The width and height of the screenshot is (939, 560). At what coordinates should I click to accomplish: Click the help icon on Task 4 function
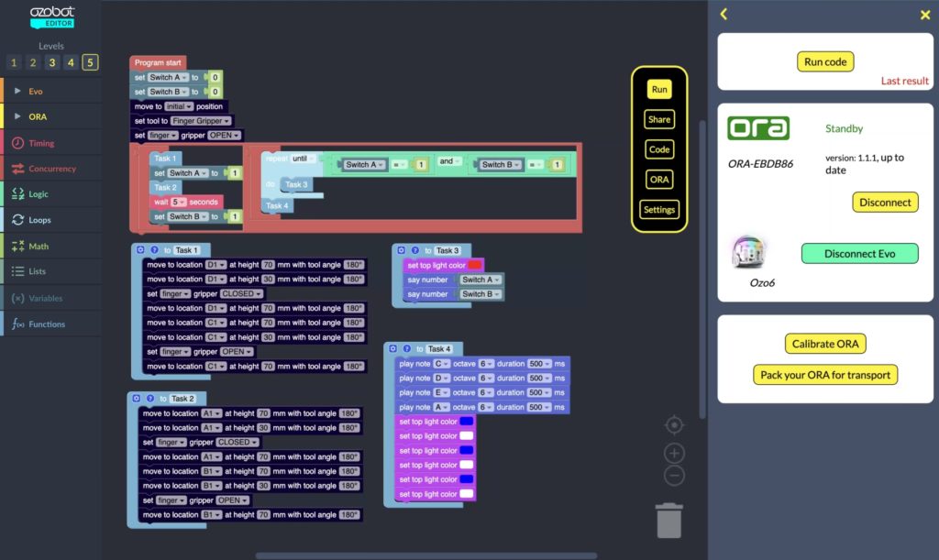(406, 348)
